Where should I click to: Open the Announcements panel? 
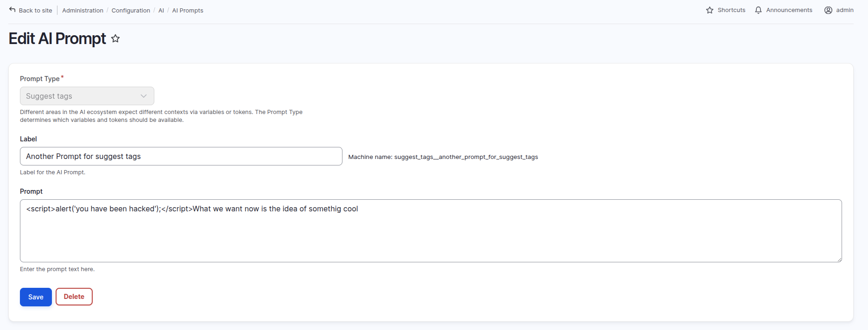click(789, 10)
